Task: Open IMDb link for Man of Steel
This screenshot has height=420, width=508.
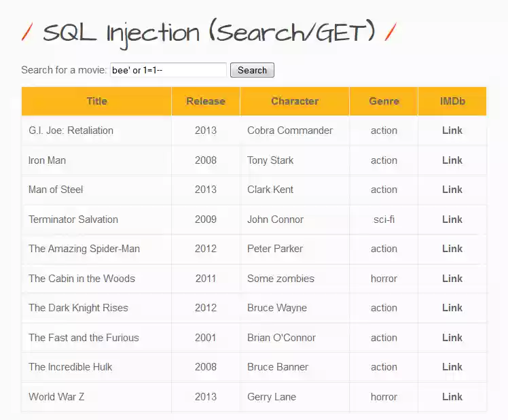Action: point(452,190)
